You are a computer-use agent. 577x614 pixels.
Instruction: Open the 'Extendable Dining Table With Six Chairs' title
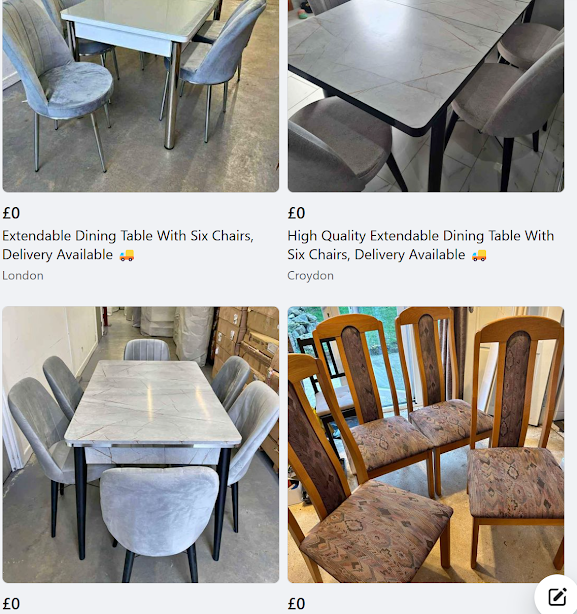pyautogui.click(x=128, y=236)
